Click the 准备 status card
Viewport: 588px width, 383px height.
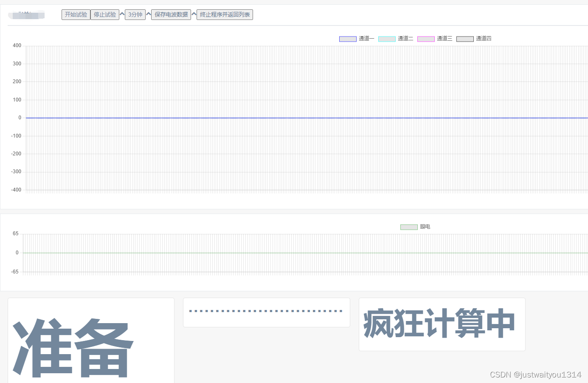pyautogui.click(x=91, y=341)
